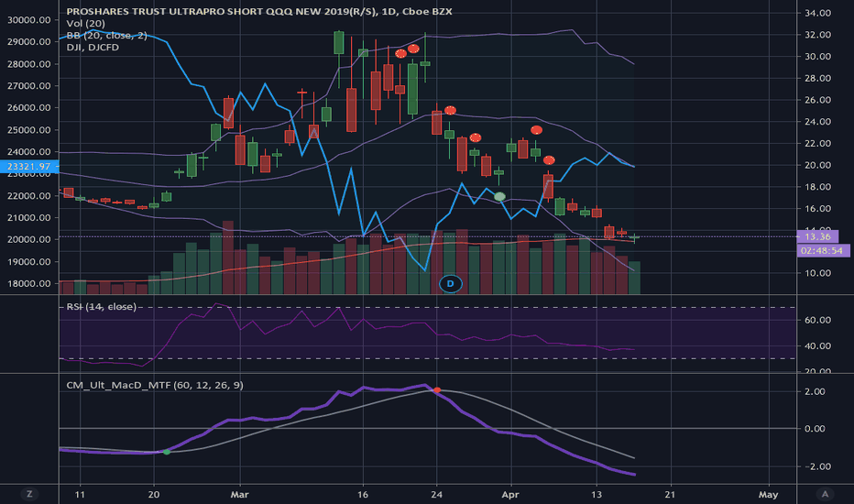The height and width of the screenshot is (504, 854).
Task: Click the 18000.00 value on the left scale
Action: coord(29,283)
